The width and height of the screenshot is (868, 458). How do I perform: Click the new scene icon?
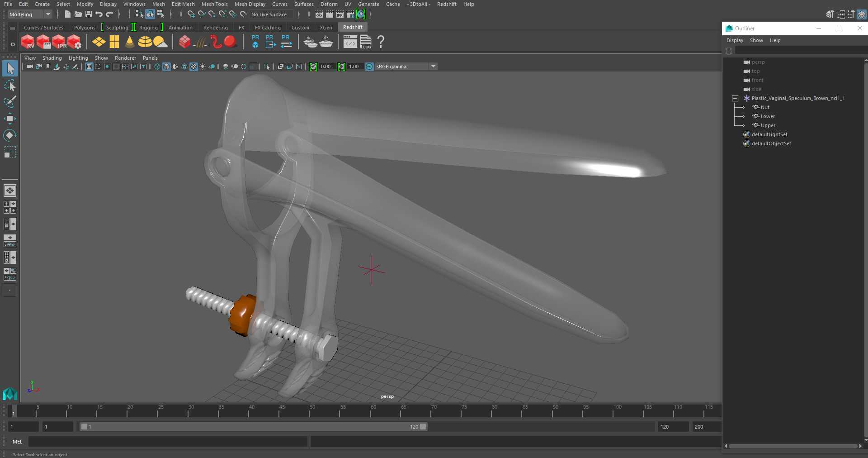point(67,14)
